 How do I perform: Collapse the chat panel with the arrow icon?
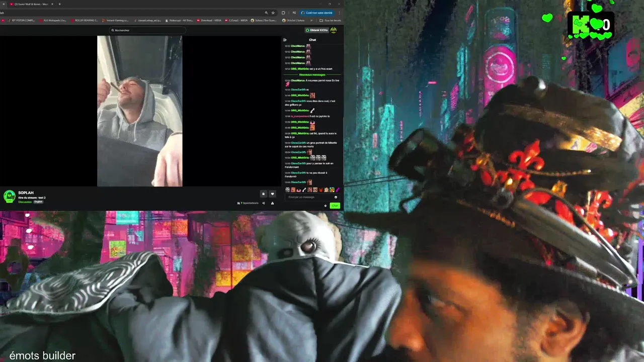pos(285,40)
